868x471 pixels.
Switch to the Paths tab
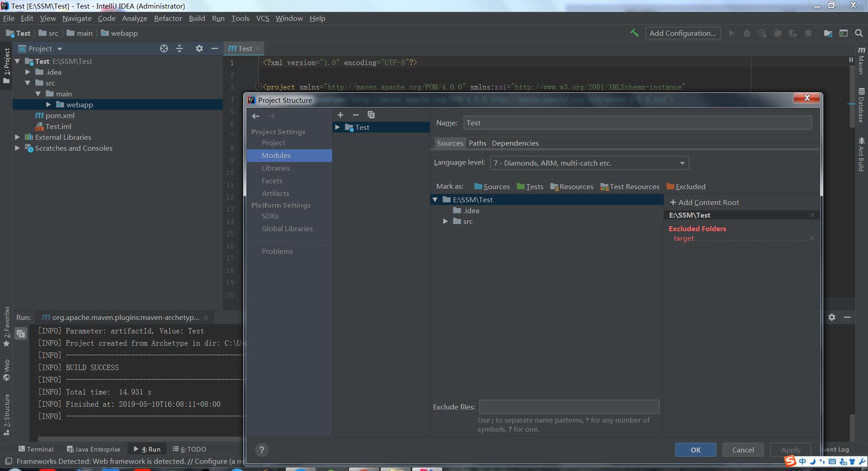pyautogui.click(x=477, y=143)
